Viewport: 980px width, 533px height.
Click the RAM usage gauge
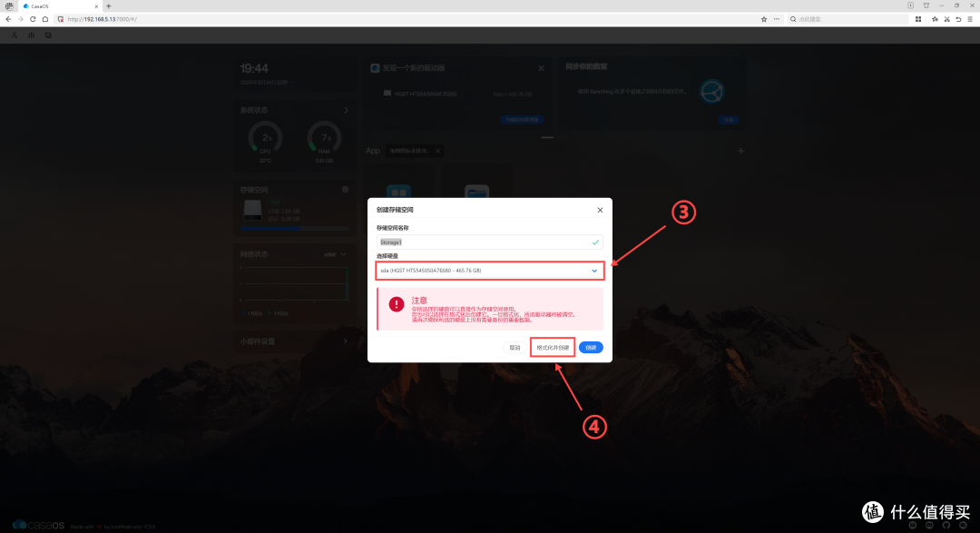point(324,138)
